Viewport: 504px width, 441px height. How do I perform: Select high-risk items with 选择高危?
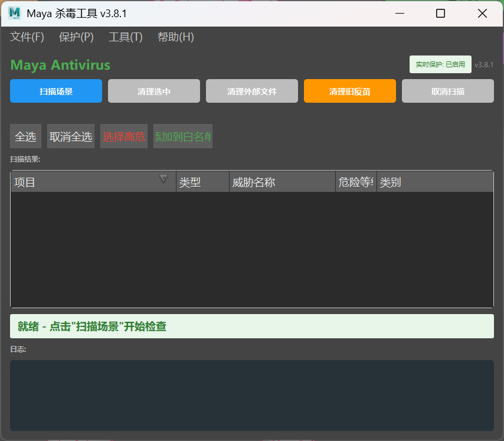tap(123, 136)
